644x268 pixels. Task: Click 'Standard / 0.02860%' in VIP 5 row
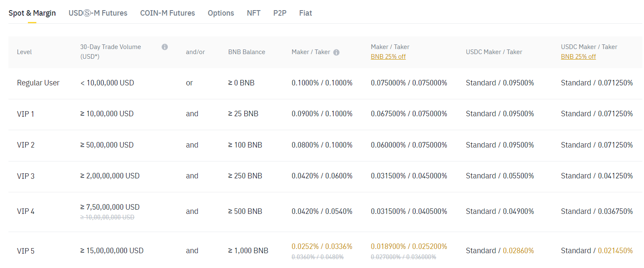point(500,251)
